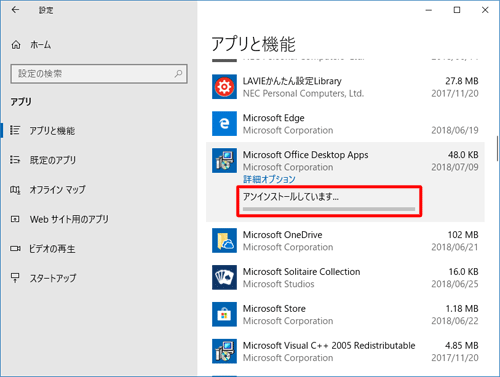Click the Microsoft Office Desktop Apps icon
The width and height of the screenshot is (500, 377).
224,161
